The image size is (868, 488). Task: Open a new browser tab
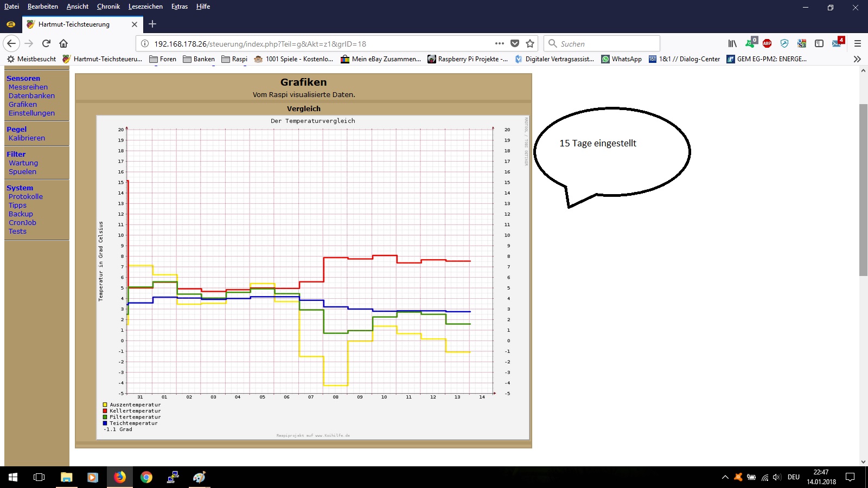coord(152,24)
